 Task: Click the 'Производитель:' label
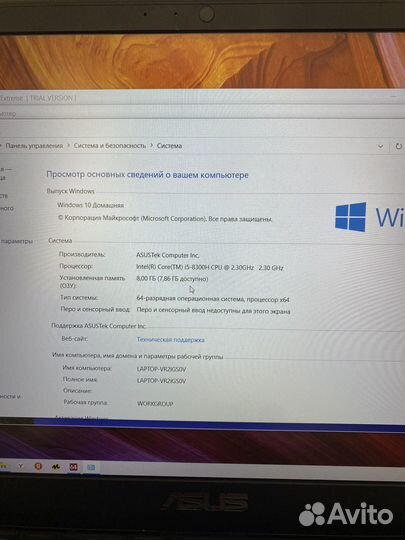[82, 255]
